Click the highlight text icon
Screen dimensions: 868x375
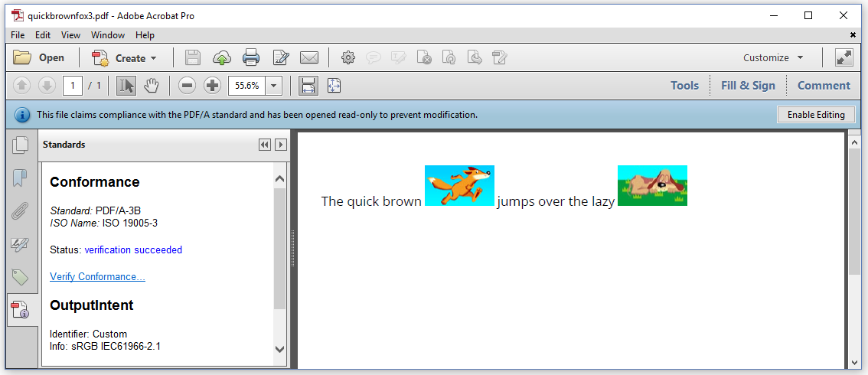pos(399,57)
